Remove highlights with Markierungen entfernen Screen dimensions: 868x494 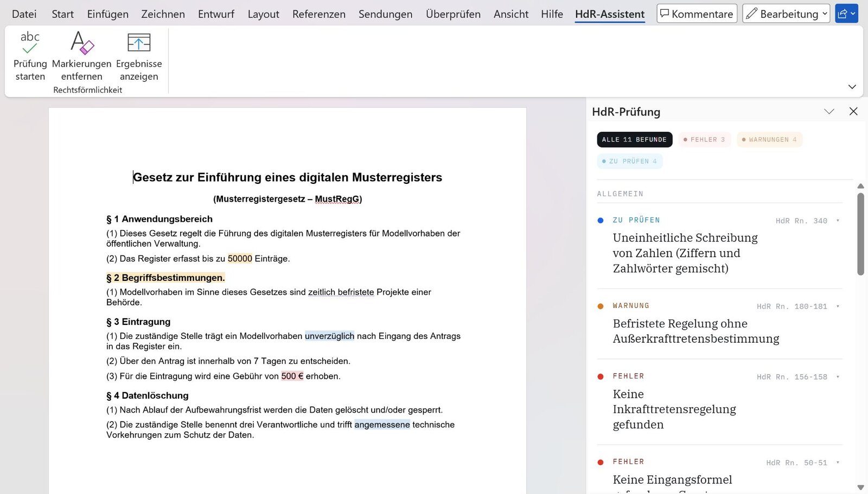[82, 56]
